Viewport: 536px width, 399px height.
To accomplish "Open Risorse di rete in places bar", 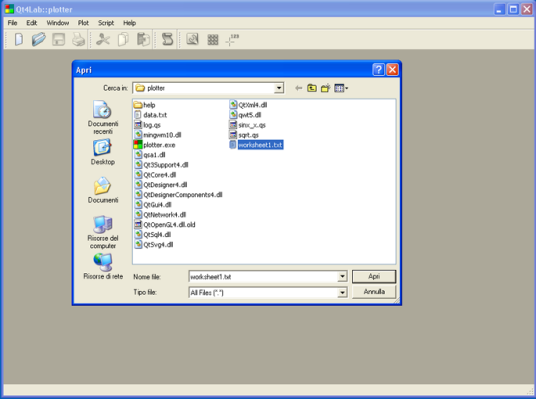I will (103, 266).
